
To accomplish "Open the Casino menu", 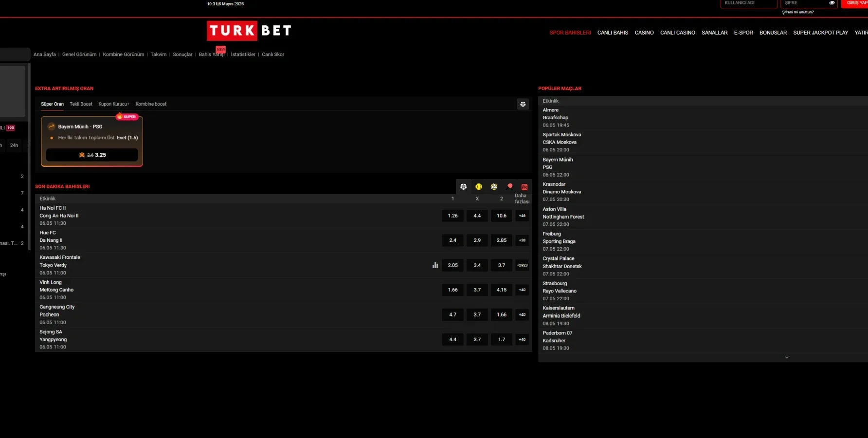I will pos(644,33).
